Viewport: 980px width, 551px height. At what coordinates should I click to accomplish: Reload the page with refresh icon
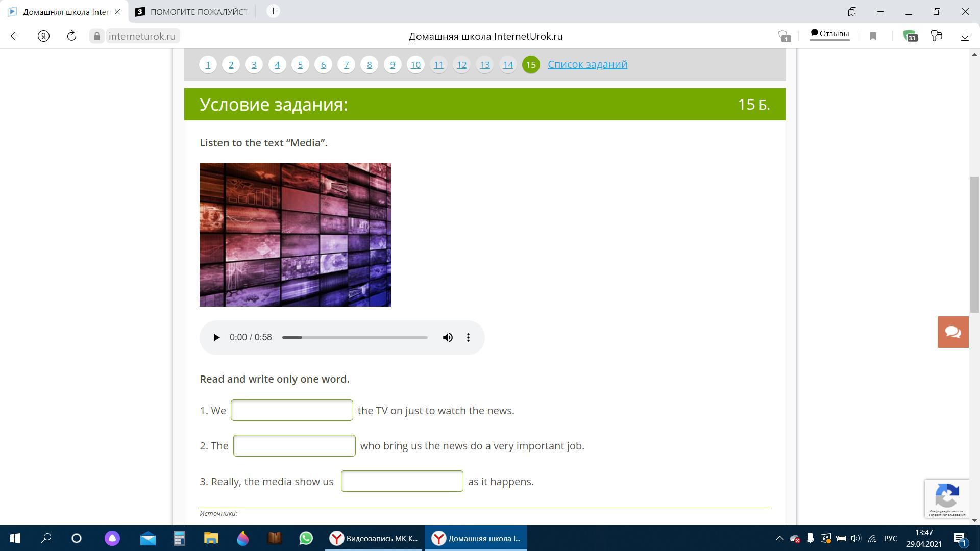[x=71, y=36]
